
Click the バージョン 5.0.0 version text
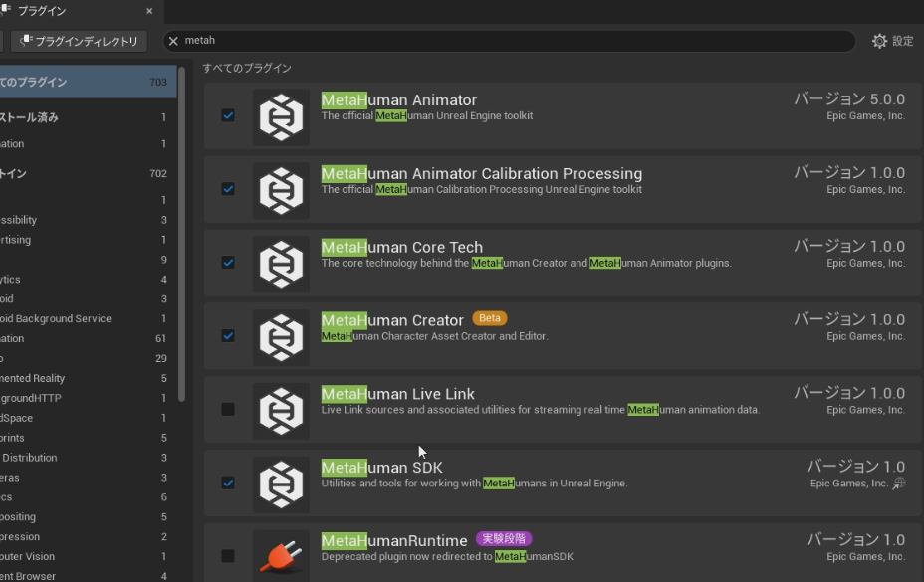(849, 98)
